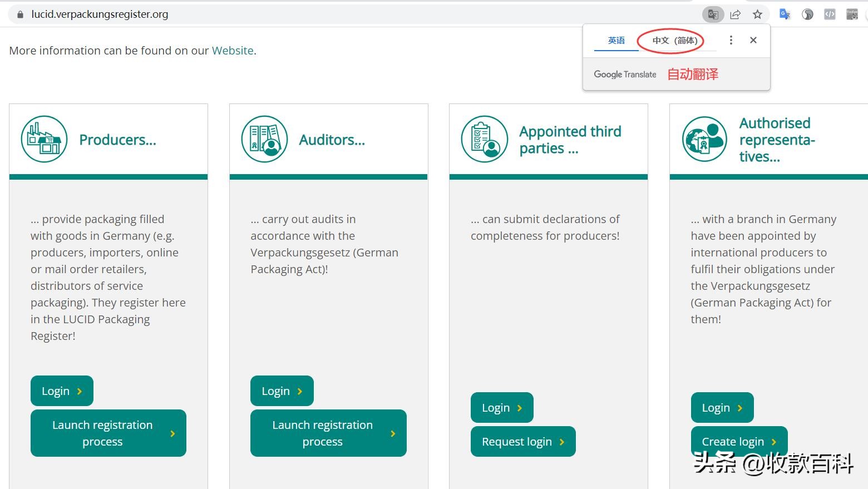Viewport: 868px width, 489px height.
Task: Click the translate page icon in address bar
Action: click(x=713, y=14)
